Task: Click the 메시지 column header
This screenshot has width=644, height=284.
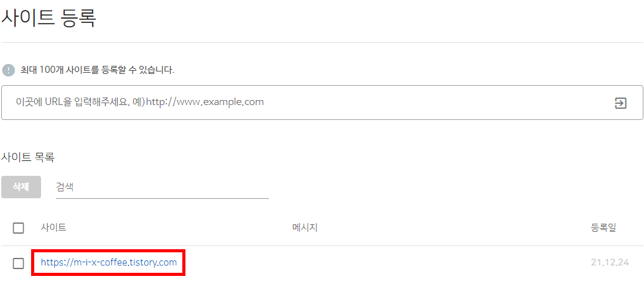Action: 305,228
